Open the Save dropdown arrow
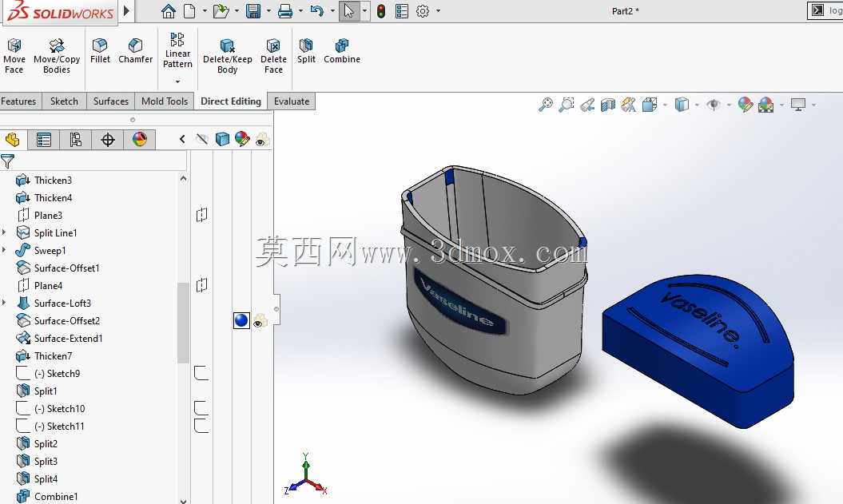843x504 pixels. [268, 10]
